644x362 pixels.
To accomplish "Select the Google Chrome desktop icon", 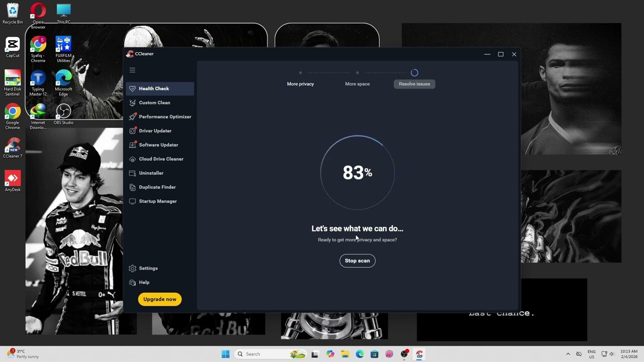I will 13,117.
